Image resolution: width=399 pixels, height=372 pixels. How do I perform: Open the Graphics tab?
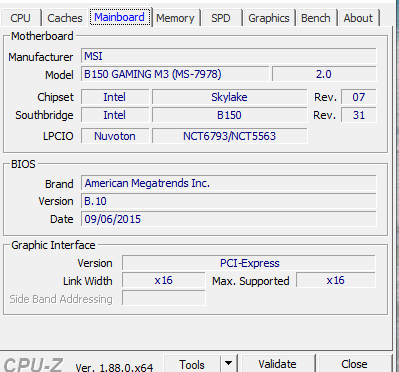tap(269, 18)
